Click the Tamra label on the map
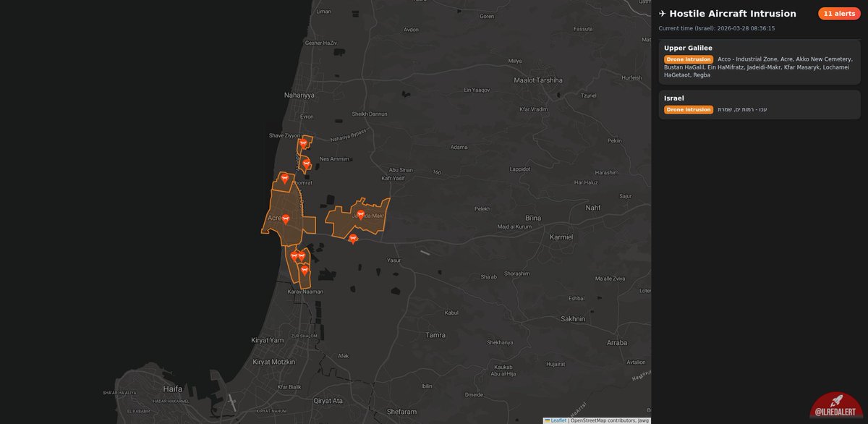The width and height of the screenshot is (868, 424). point(436,335)
